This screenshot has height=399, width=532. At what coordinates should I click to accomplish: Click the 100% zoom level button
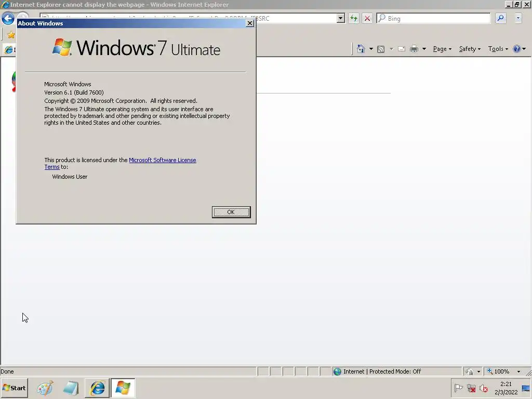click(x=498, y=371)
